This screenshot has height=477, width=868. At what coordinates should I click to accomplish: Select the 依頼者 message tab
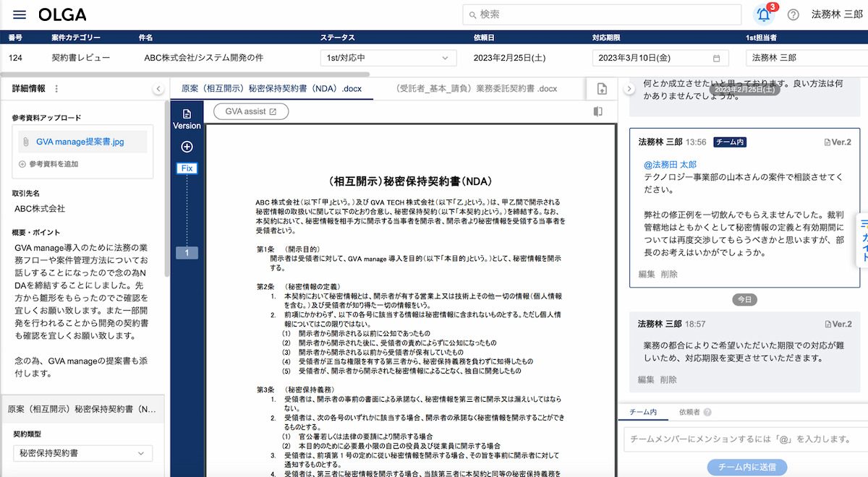click(689, 412)
